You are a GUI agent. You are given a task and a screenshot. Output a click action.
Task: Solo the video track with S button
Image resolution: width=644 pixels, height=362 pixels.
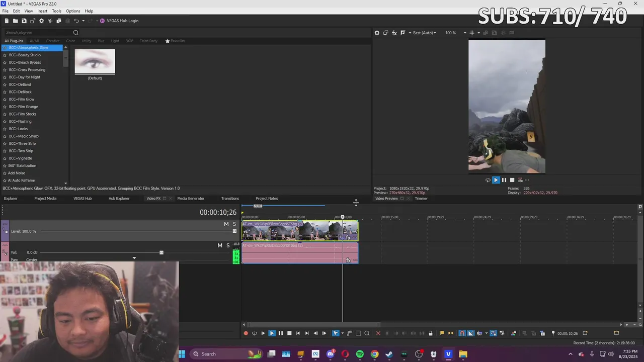click(x=234, y=224)
